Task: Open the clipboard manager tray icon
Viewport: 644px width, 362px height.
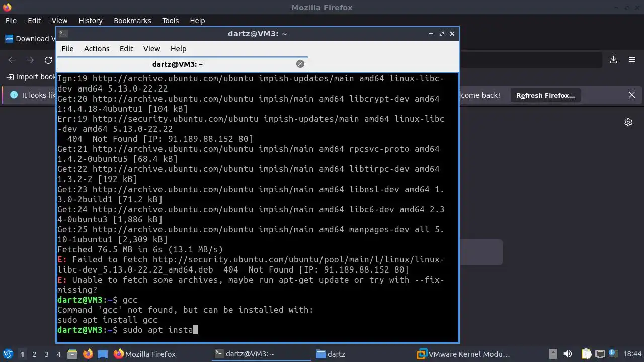Action: [586, 354]
